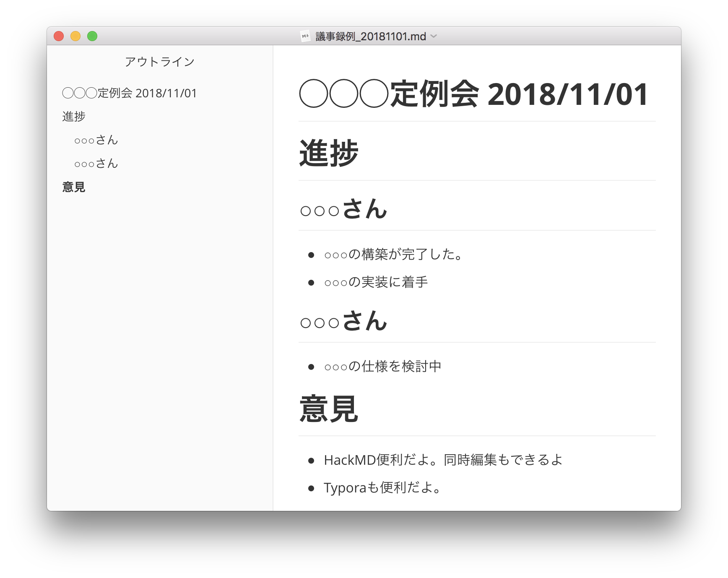This screenshot has height=578, width=728.
Task: Click the bullet ○○○の実装に着手
Action: point(375,282)
